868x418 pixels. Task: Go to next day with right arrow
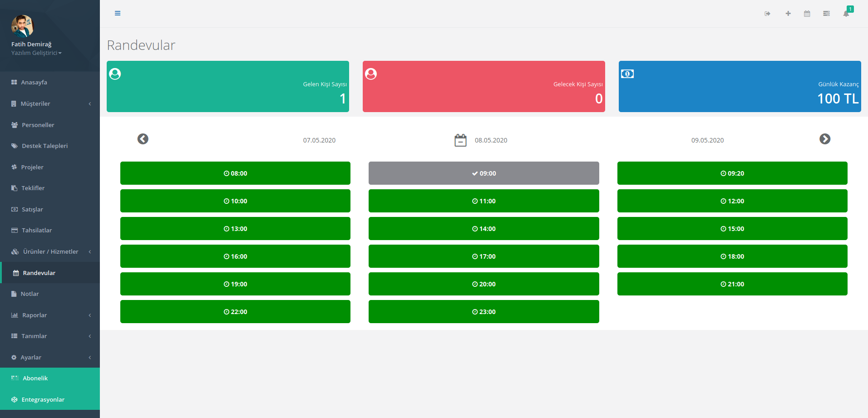pos(825,139)
